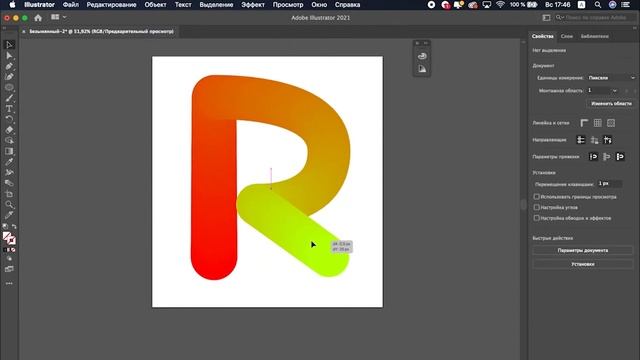Click the Изменить области button
This screenshot has width=640, height=360.
(x=611, y=104)
